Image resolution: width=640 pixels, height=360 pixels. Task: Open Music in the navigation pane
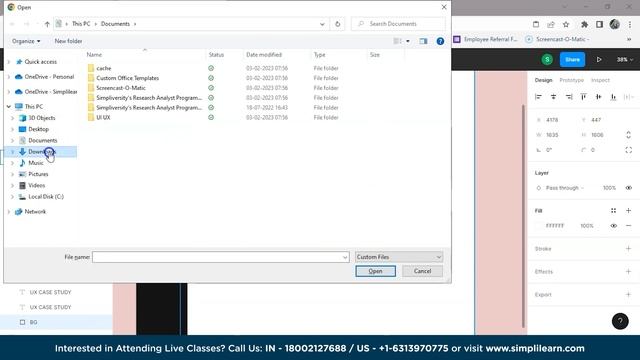[36, 163]
